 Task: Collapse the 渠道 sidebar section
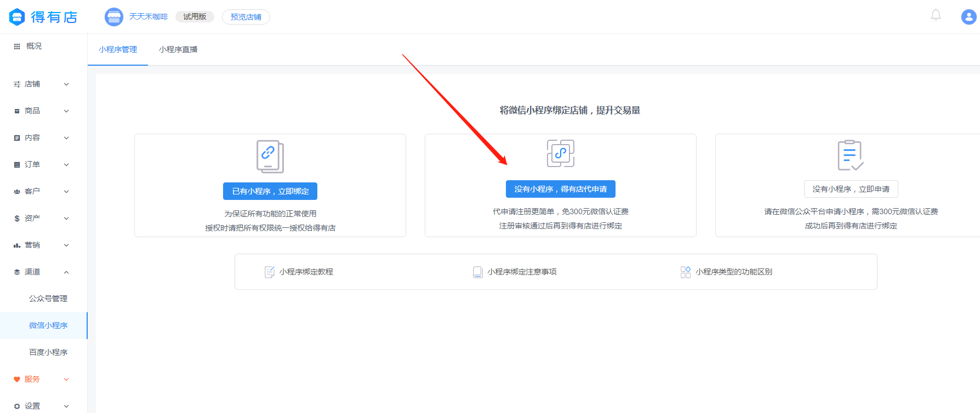point(66,272)
